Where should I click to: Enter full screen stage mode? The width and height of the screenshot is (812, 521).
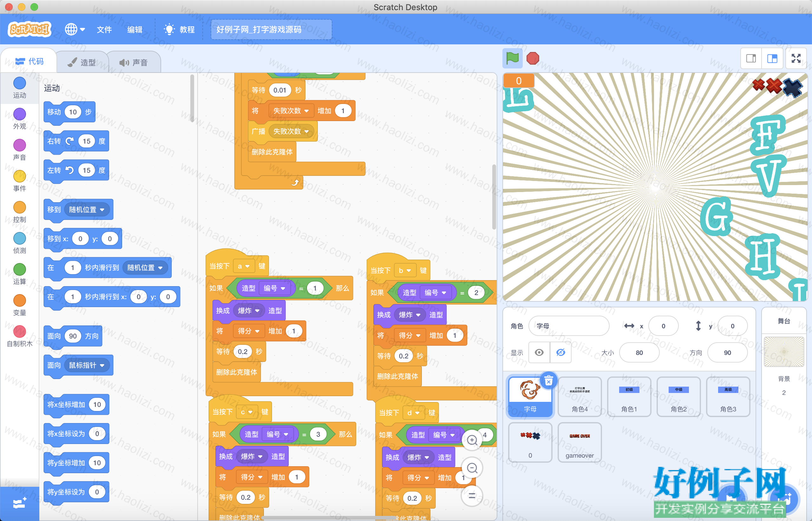796,59
